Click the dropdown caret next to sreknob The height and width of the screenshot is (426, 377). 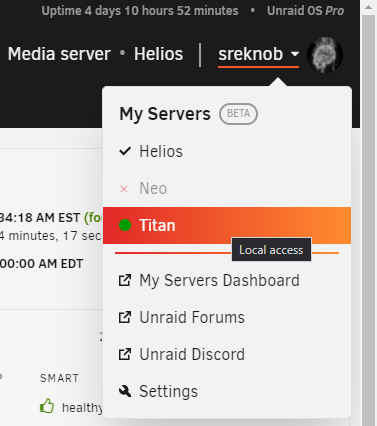click(x=295, y=54)
